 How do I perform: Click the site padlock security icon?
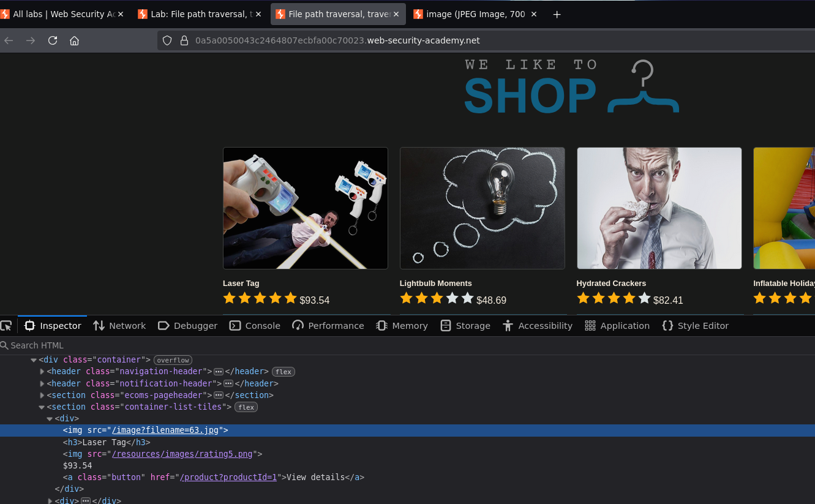tap(184, 40)
